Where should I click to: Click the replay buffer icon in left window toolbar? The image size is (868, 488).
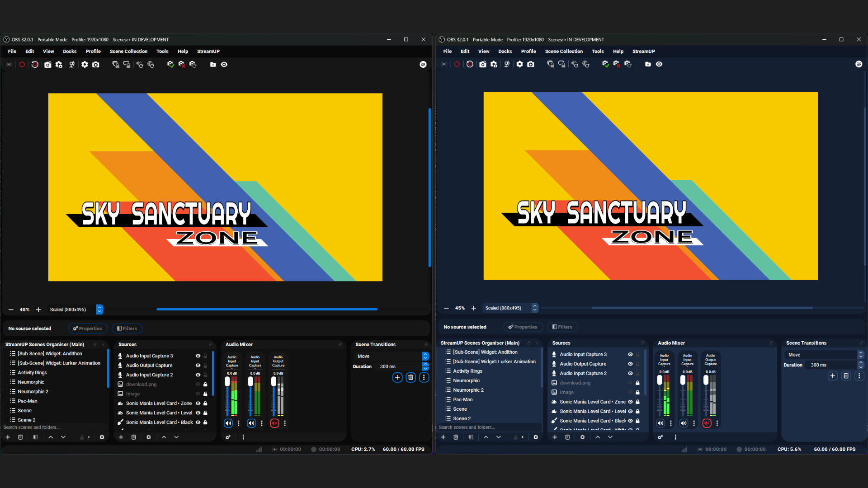click(x=35, y=65)
